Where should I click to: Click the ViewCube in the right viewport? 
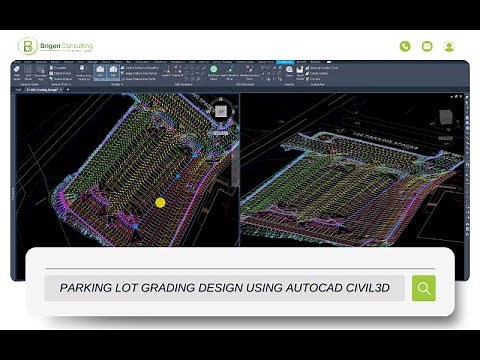[x=445, y=118]
